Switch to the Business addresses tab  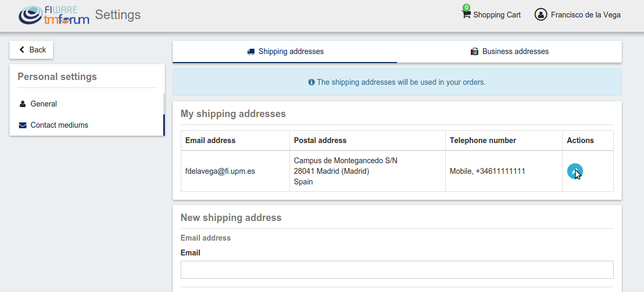[x=509, y=52]
